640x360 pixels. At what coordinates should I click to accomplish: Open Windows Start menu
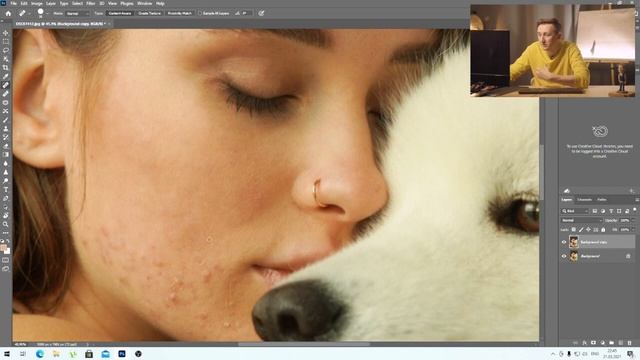coord(7,354)
